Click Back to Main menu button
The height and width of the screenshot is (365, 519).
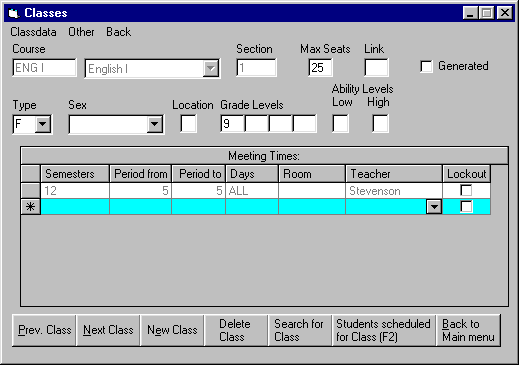coord(468,330)
